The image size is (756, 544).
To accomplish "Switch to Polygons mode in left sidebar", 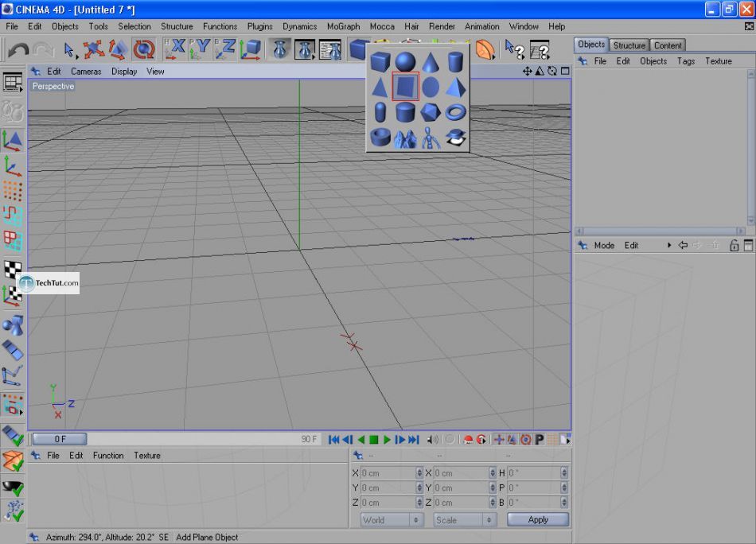I will (x=13, y=240).
